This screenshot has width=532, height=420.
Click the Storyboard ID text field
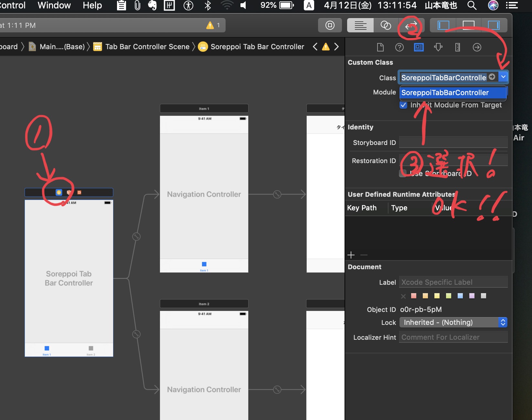[453, 143]
